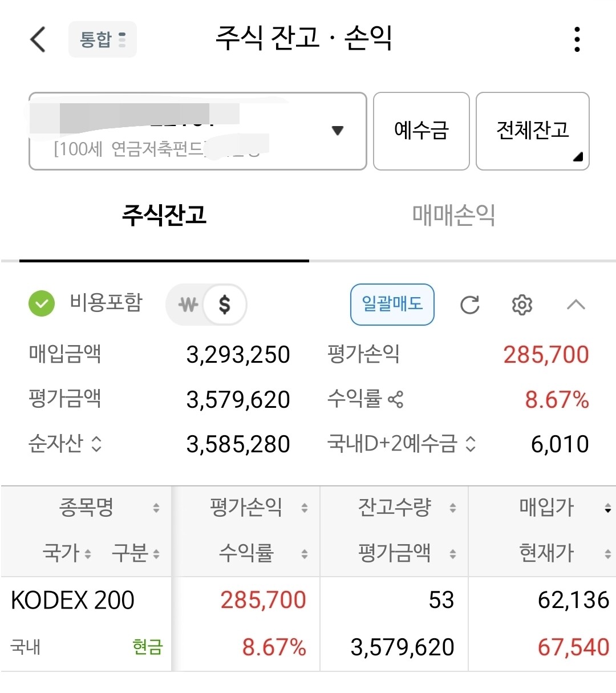
Task: Open the three-dot more options menu
Action: click(577, 39)
